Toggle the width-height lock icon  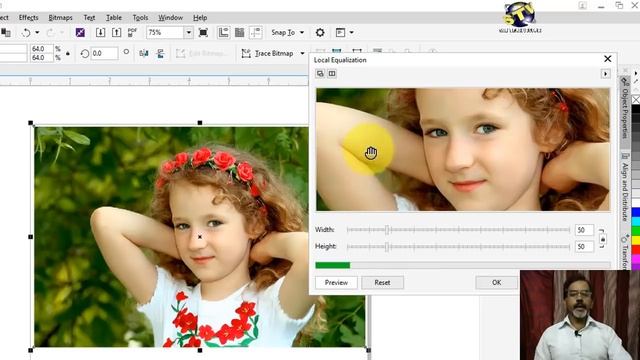point(602,239)
